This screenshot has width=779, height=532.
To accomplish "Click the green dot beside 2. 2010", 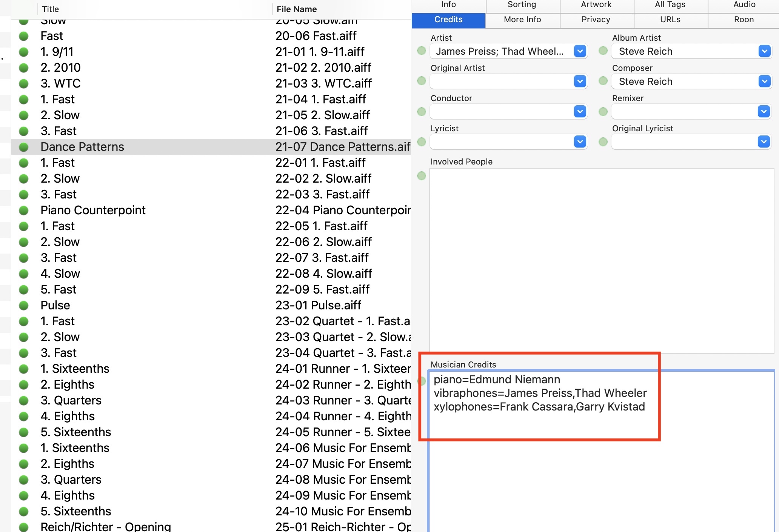I will 24,68.
